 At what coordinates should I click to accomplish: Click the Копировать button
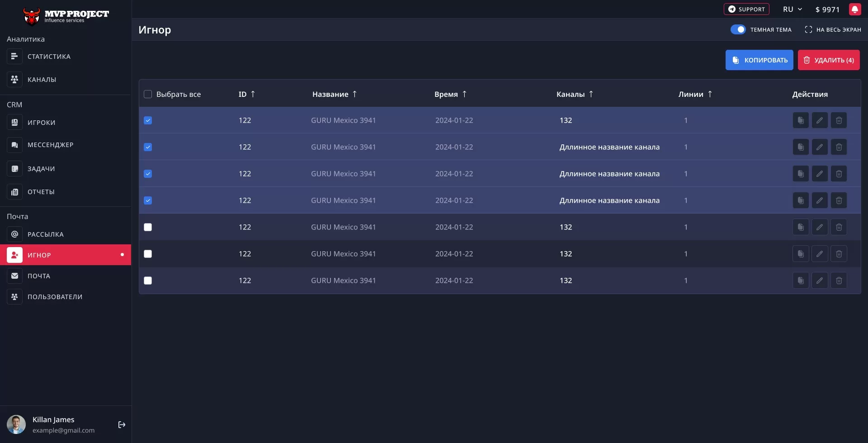[759, 60]
